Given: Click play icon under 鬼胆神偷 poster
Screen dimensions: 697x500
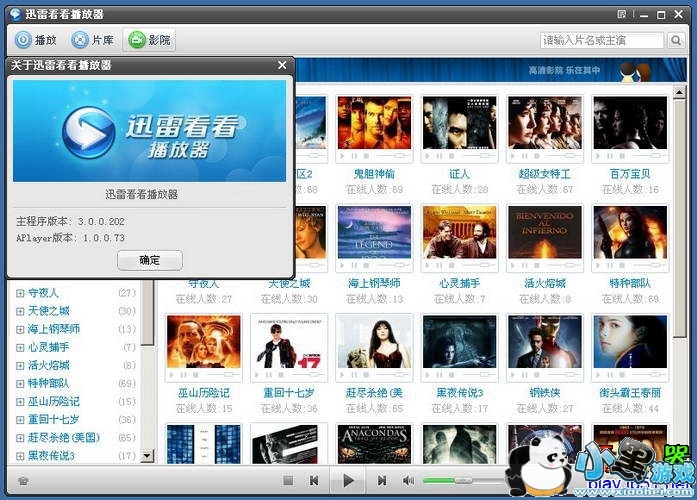Looking at the screenshot, I should [342, 156].
